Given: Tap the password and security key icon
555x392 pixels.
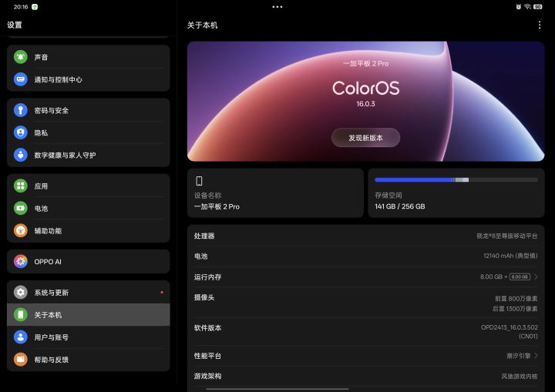Looking at the screenshot, I should click(21, 110).
